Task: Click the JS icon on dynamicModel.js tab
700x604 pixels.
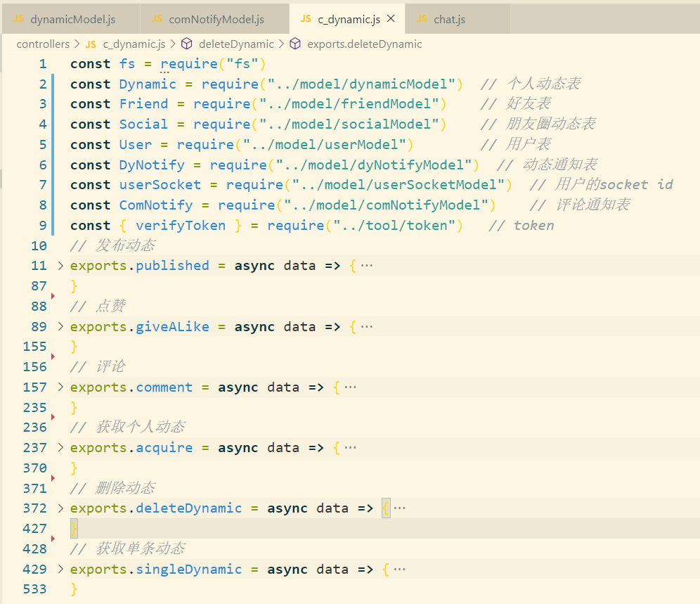Action: tap(18, 20)
